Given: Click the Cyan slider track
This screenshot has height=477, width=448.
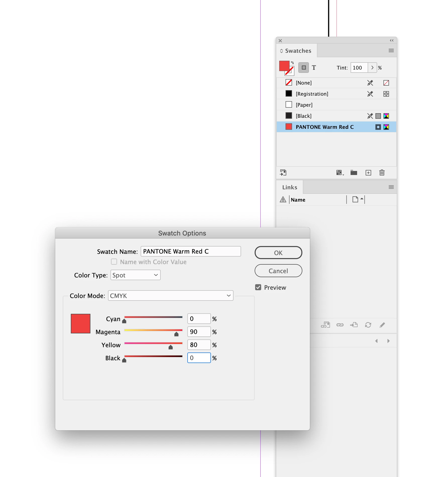Looking at the screenshot, I should point(153,317).
